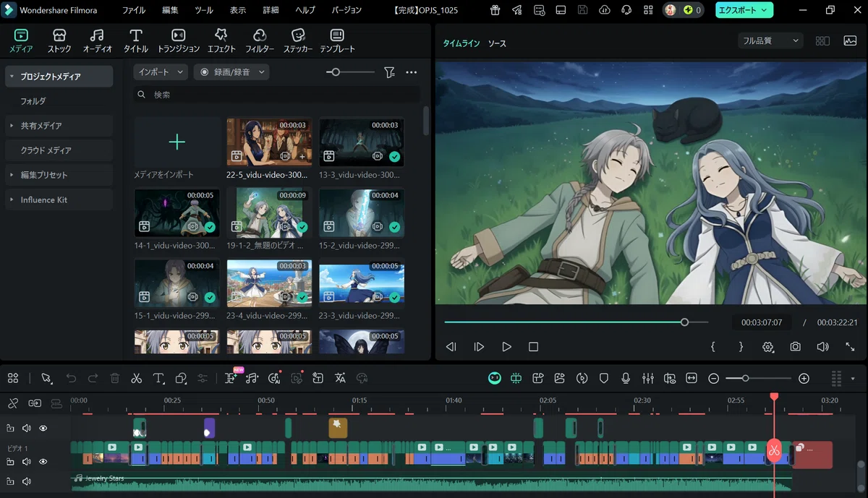This screenshot has width=868, height=498.
Task: Open the timeline panel grid icon
Action: pyautogui.click(x=13, y=378)
